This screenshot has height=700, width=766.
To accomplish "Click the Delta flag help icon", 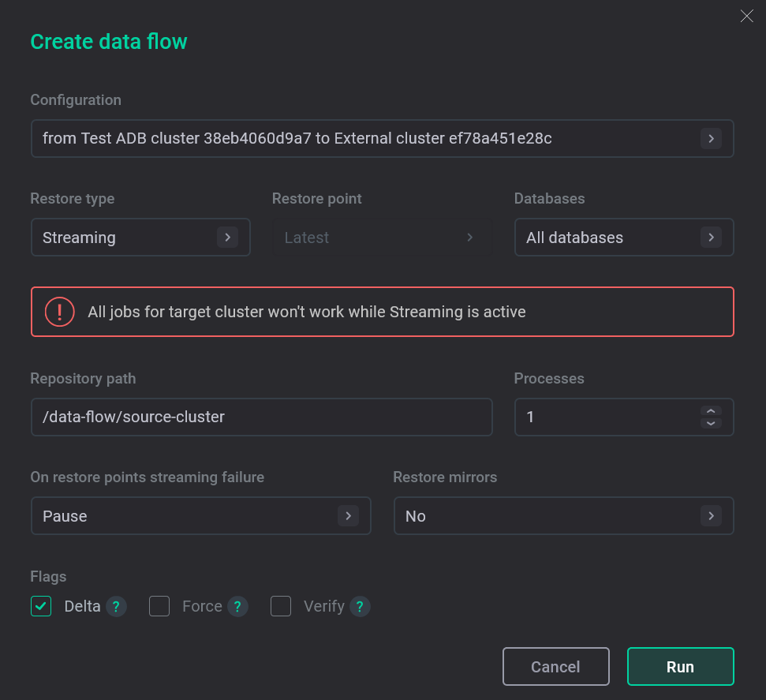I will point(116,606).
